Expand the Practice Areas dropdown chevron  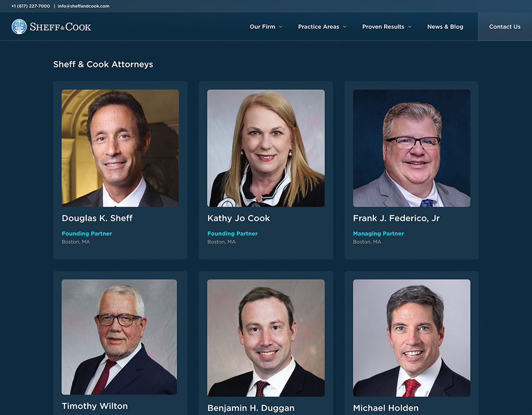345,27
